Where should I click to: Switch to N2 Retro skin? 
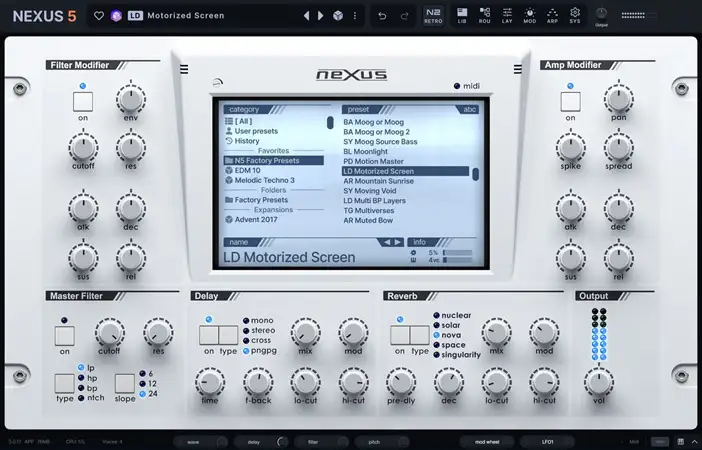[x=433, y=16]
